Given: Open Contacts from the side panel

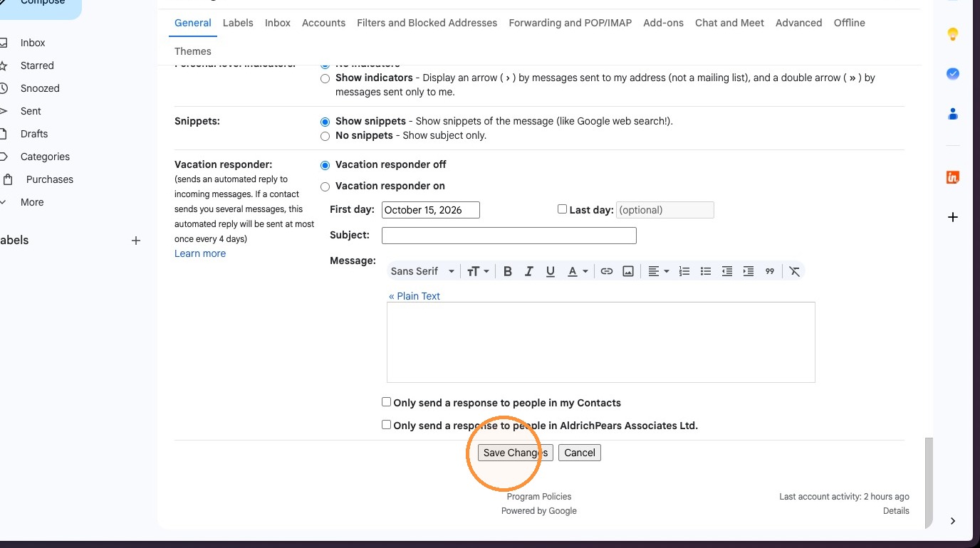Looking at the screenshot, I should (953, 114).
